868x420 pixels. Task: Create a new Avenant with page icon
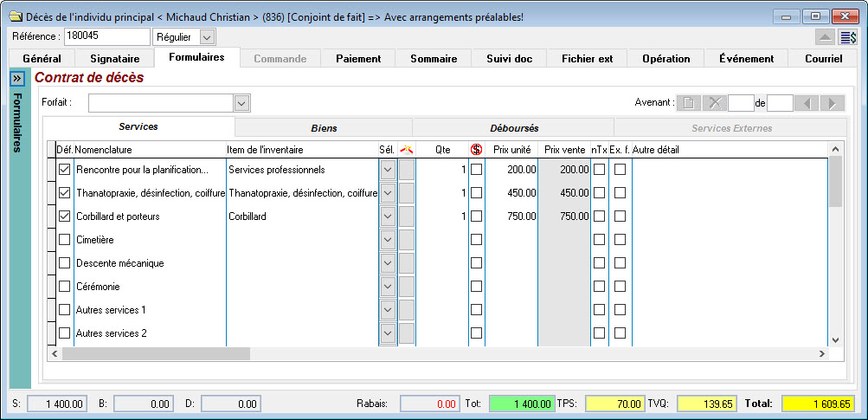coord(689,103)
